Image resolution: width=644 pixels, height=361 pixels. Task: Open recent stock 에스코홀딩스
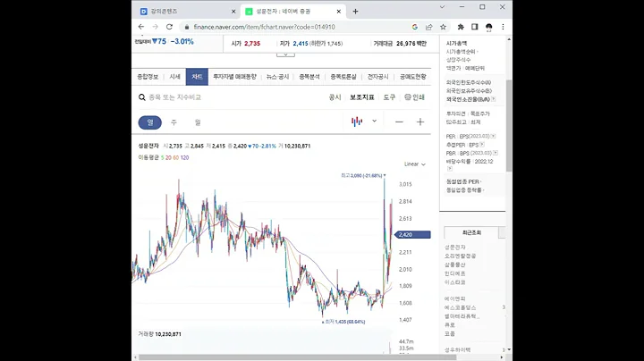point(460,307)
